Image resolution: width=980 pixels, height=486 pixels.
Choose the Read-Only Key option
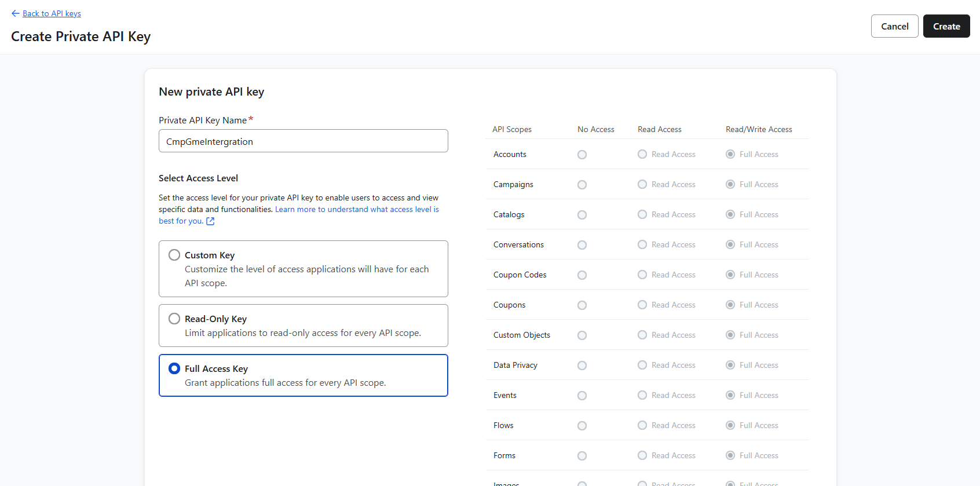(174, 319)
